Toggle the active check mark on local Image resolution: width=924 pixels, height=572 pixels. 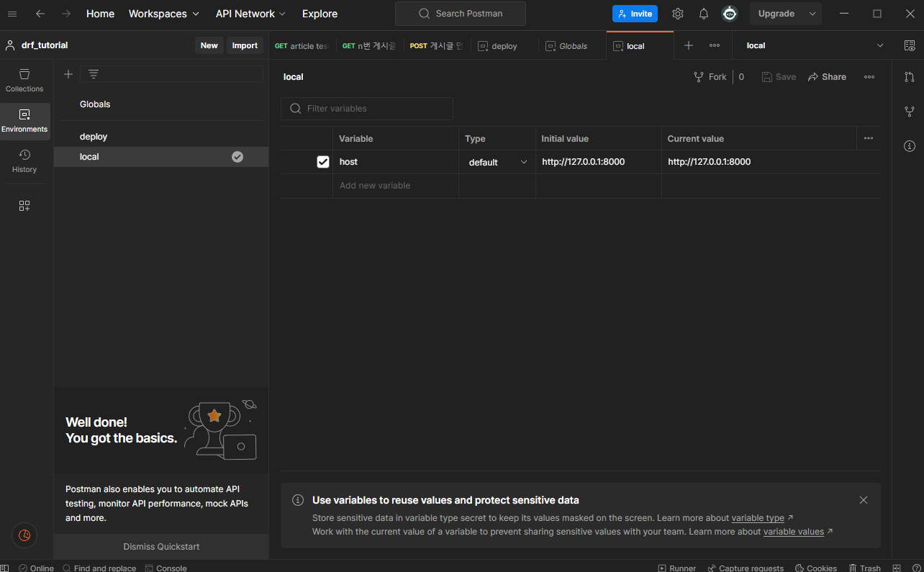(237, 157)
